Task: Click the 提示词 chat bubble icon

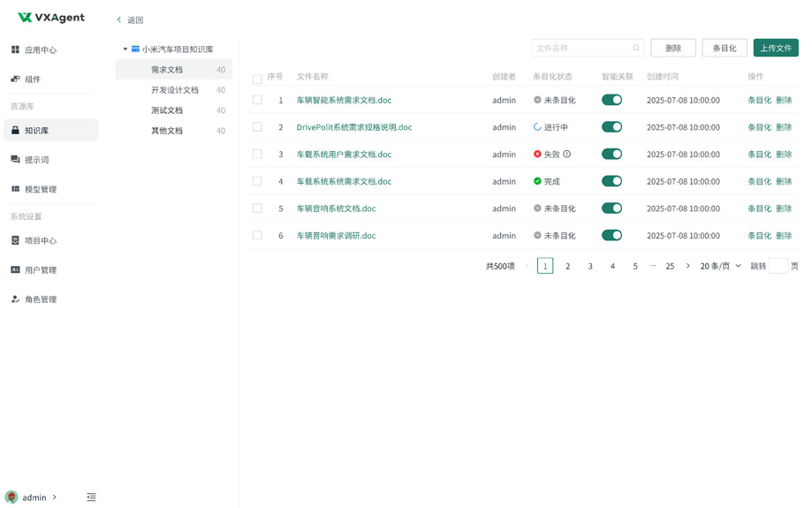Action: coord(15,160)
